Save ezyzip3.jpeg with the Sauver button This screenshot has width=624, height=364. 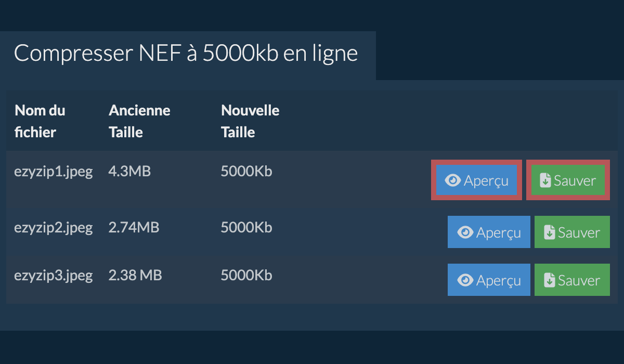point(572,280)
